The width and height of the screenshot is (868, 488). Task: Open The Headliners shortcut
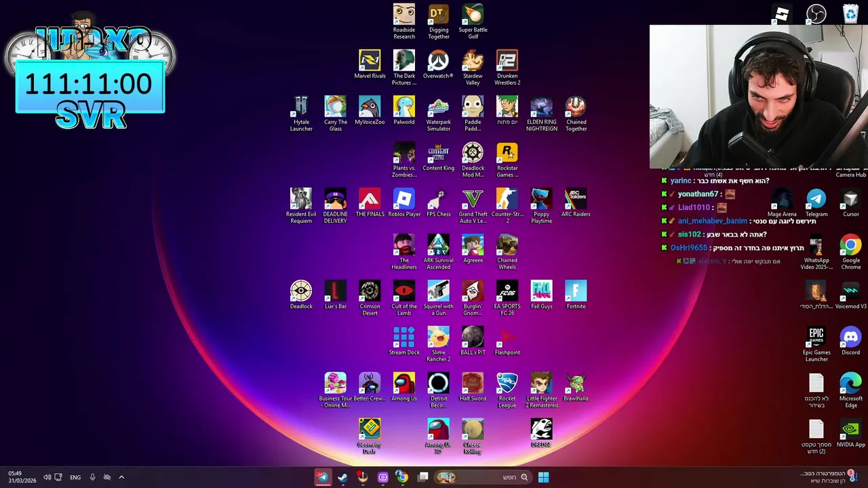click(x=404, y=252)
